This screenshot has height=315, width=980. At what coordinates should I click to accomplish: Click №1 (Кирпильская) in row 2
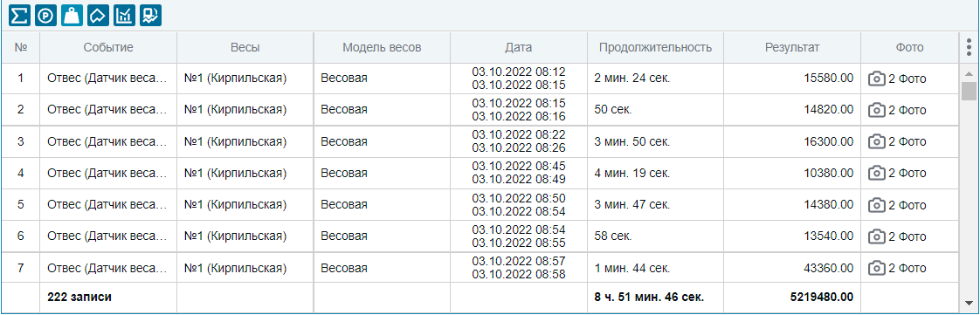pyautogui.click(x=236, y=110)
